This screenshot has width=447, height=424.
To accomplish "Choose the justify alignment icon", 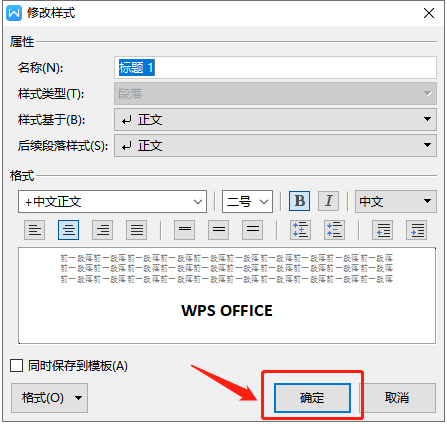I will click(136, 230).
